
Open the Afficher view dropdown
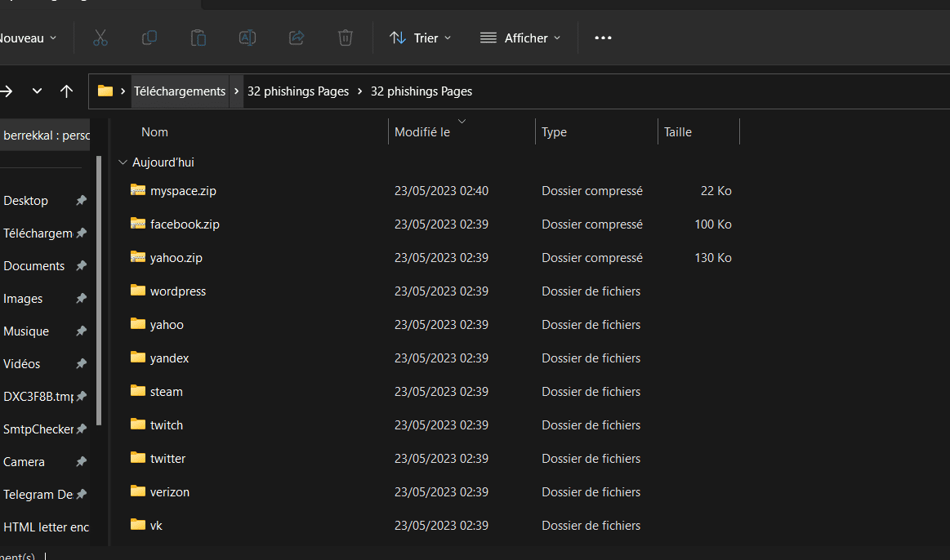click(x=520, y=38)
